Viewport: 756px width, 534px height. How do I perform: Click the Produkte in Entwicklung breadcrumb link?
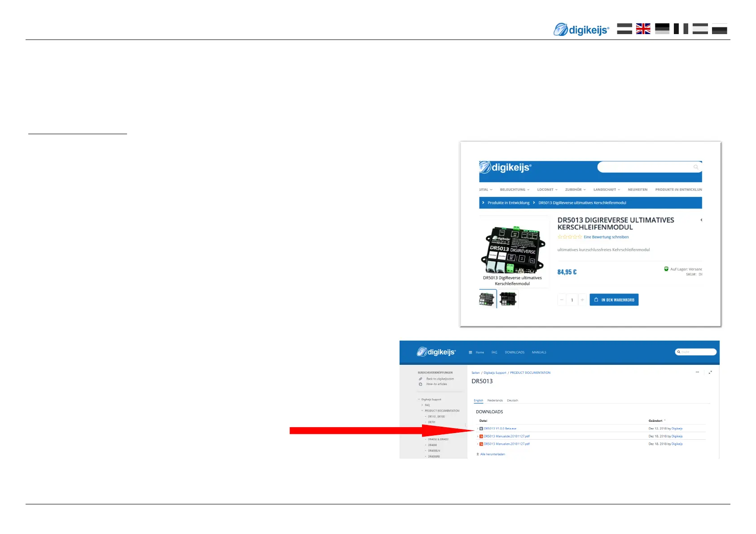(509, 203)
